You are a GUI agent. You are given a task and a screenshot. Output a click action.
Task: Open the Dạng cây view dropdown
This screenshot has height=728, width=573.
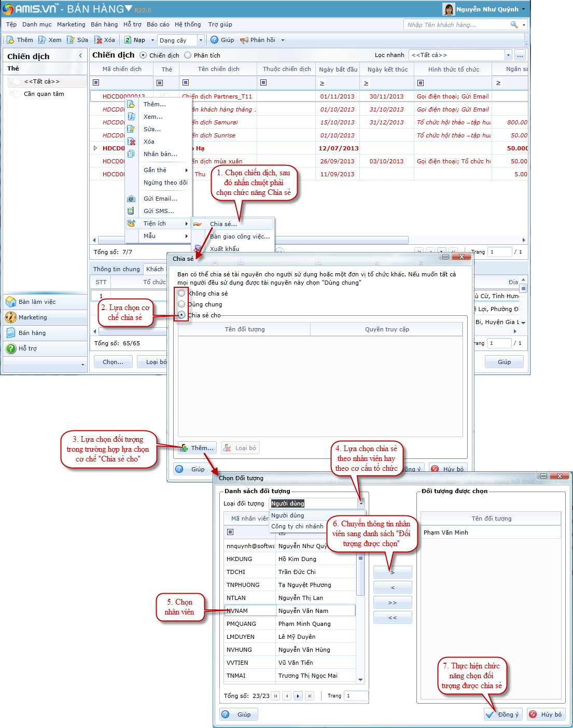201,40
